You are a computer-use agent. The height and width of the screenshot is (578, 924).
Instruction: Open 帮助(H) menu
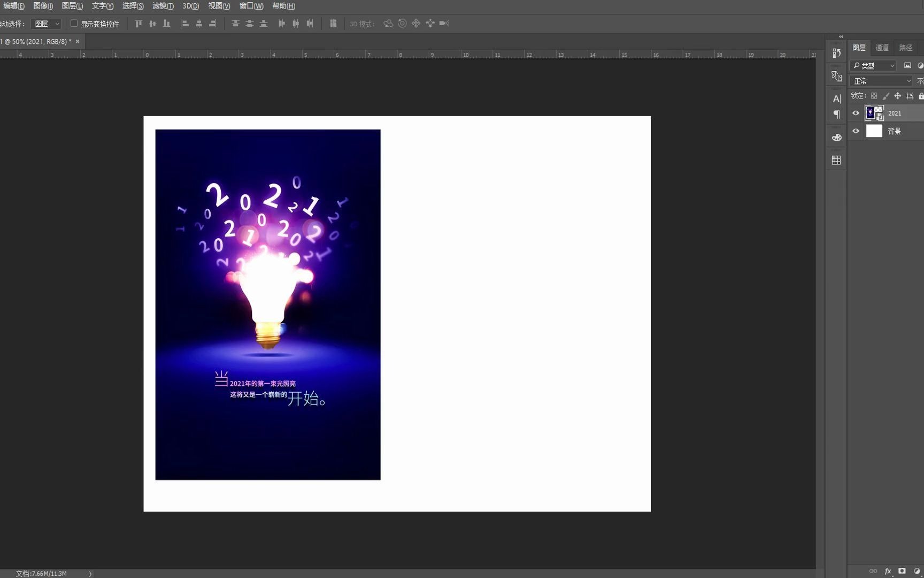pos(283,6)
